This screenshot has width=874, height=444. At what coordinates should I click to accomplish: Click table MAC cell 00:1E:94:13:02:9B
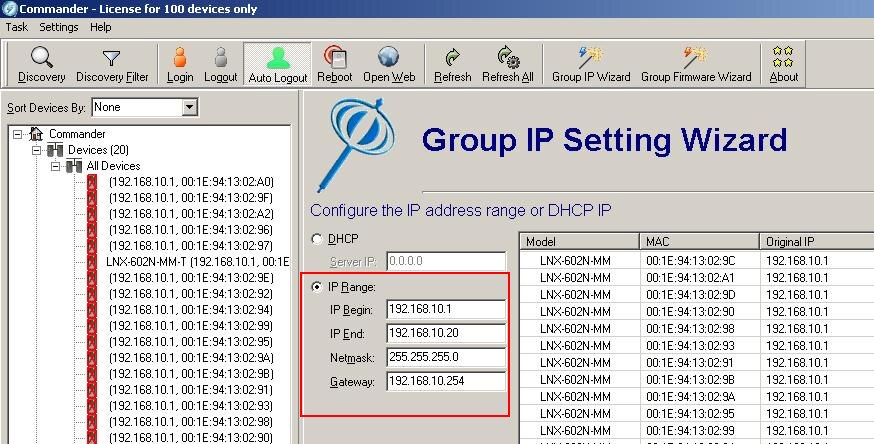[x=691, y=379]
